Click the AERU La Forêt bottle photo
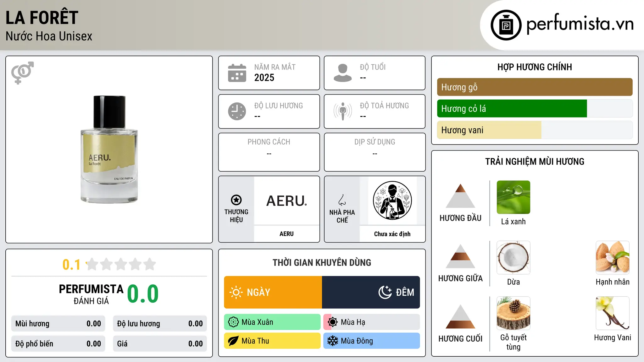 (109, 150)
